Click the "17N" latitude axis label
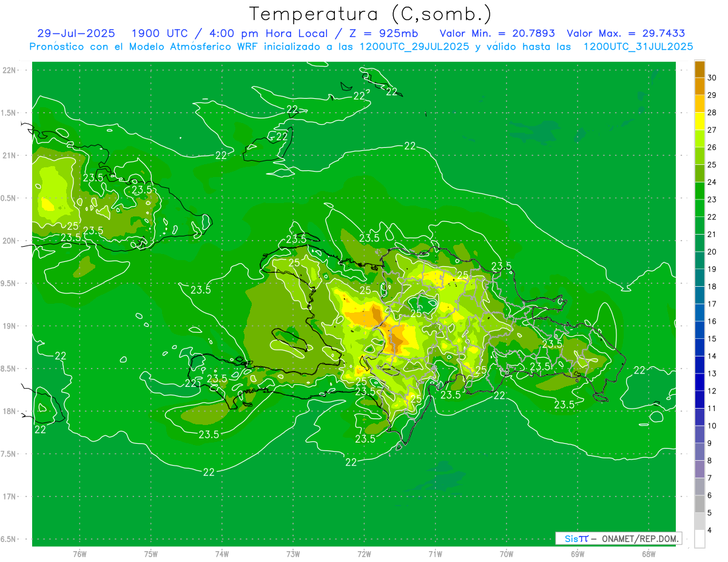 [x=8, y=497]
